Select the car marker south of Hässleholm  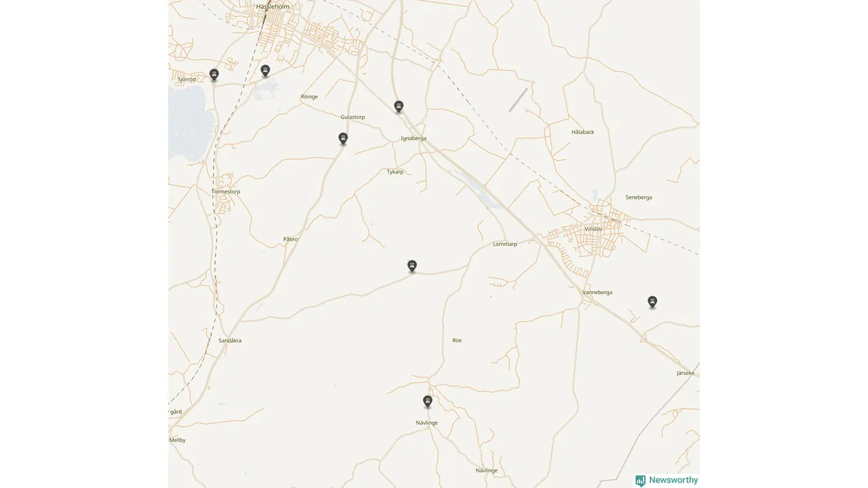coord(266,70)
